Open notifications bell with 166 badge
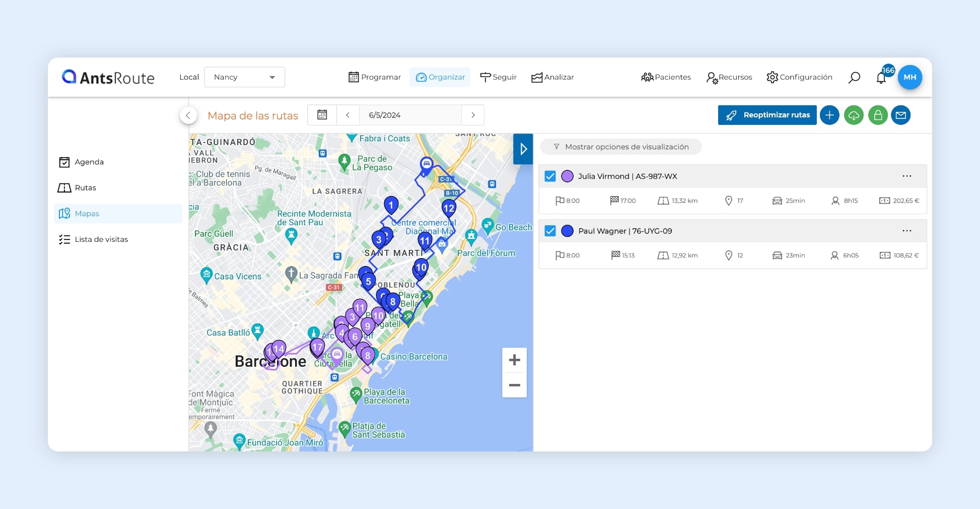The width and height of the screenshot is (980, 509). (x=881, y=78)
